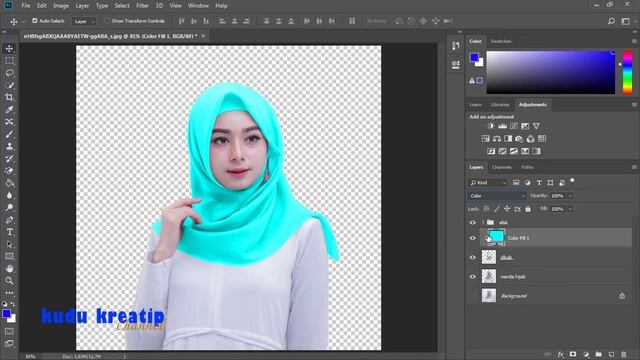
Task: Select the Hand tool
Action: (x=9, y=269)
